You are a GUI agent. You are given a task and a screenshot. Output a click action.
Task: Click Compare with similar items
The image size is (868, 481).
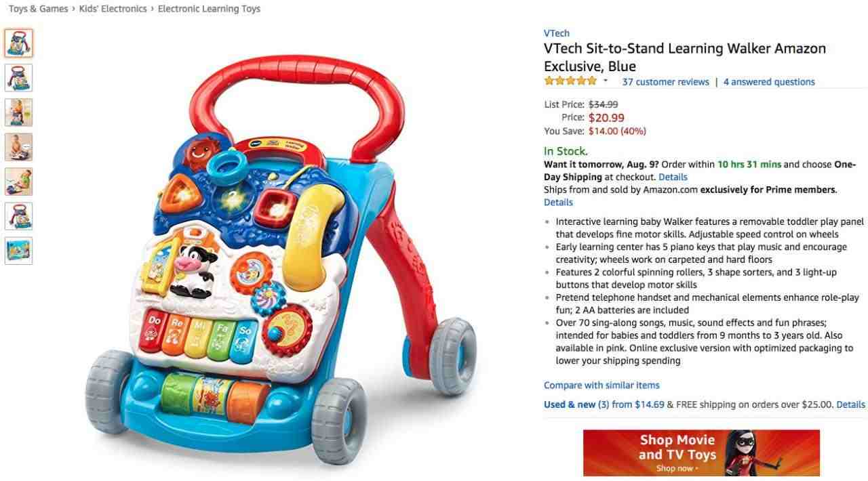point(601,385)
